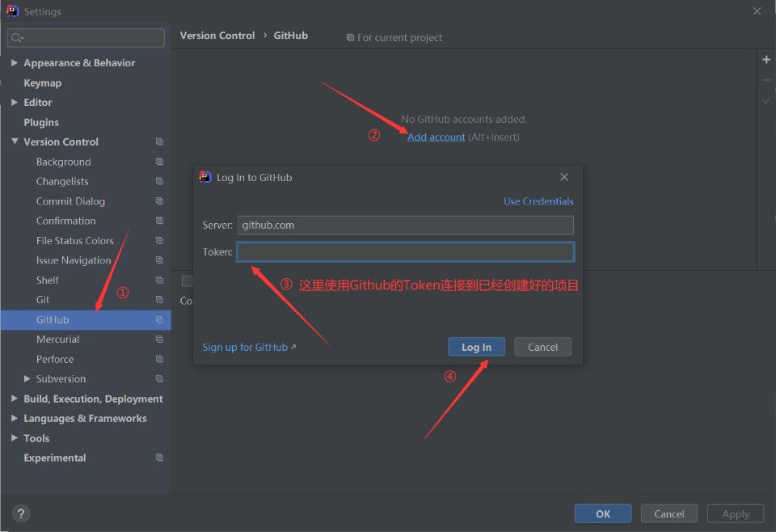Open Keymap settings
Image resolution: width=776 pixels, height=532 pixels.
coord(43,83)
